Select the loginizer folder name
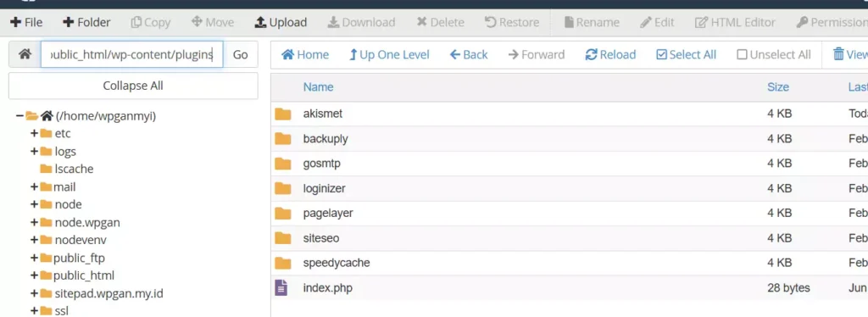Image resolution: width=868 pixels, height=317 pixels. (325, 188)
